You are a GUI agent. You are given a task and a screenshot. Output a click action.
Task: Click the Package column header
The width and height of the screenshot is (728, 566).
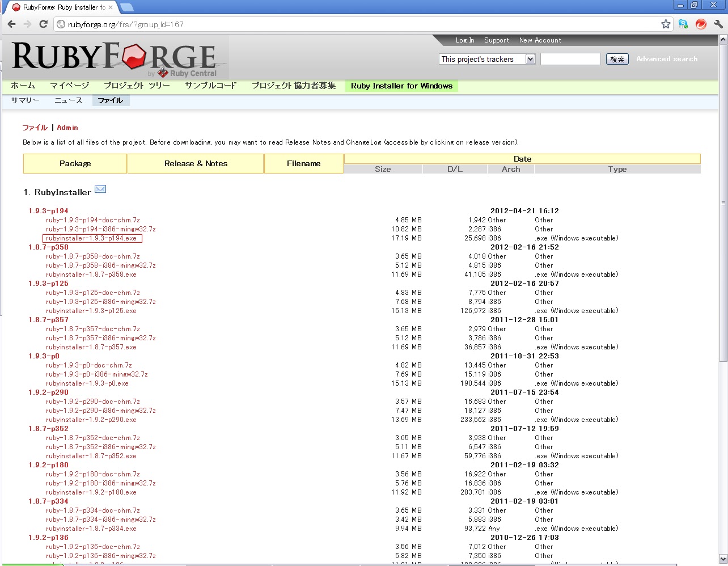pyautogui.click(x=75, y=163)
